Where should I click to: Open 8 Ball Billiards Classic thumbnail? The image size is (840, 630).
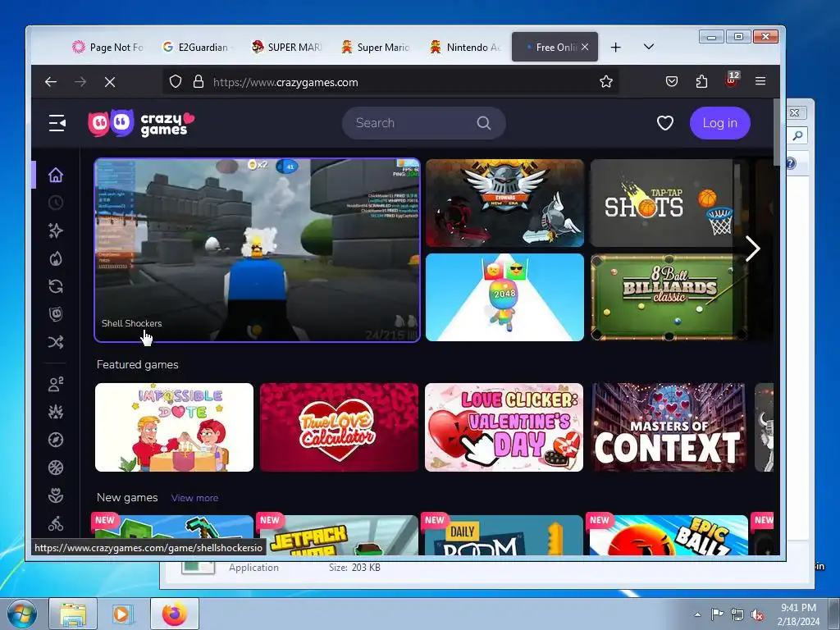669,297
